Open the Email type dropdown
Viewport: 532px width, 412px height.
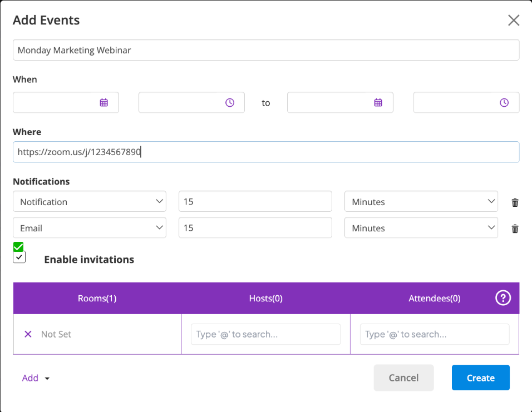coord(90,227)
